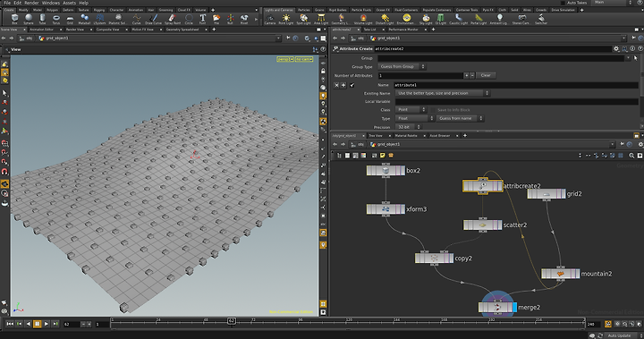
Task: Select the File shelf tool
Action: coord(216,19)
